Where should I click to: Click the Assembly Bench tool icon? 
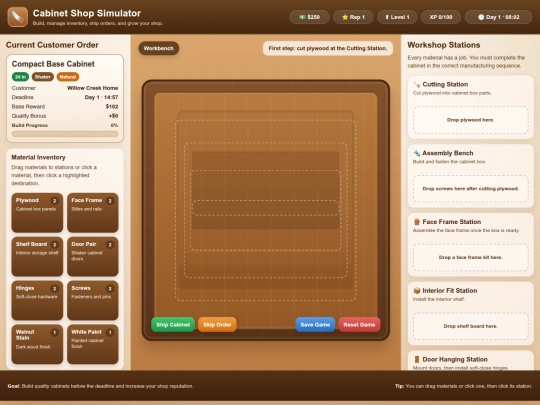click(417, 153)
